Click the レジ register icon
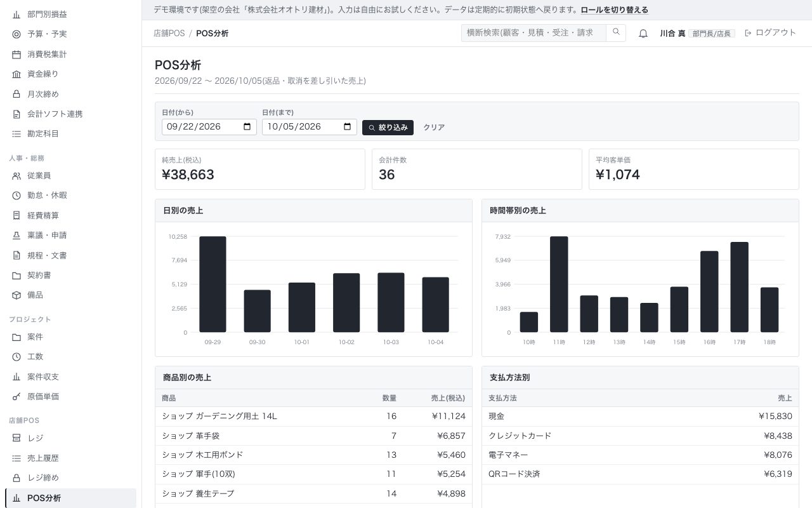The image size is (812, 508). 16,438
